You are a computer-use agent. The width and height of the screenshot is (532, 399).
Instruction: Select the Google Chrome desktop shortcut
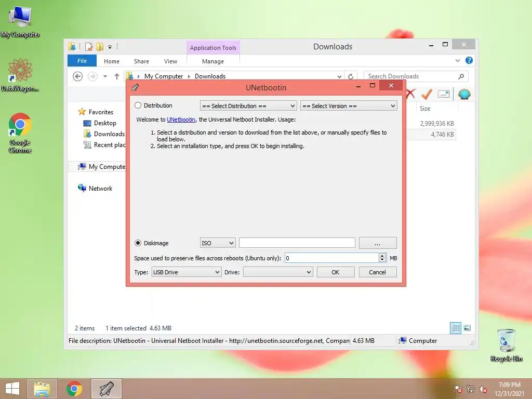[x=20, y=133]
